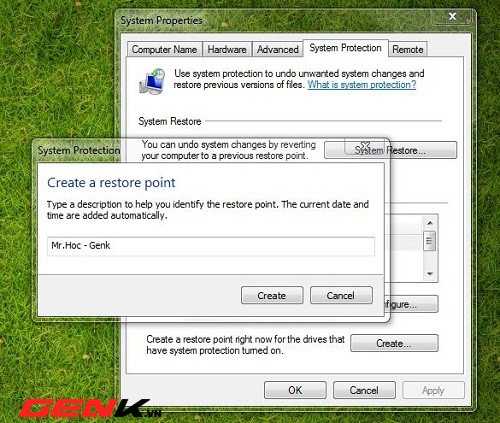Select the Advanced tab
The height and width of the screenshot is (423, 500).
(x=278, y=50)
